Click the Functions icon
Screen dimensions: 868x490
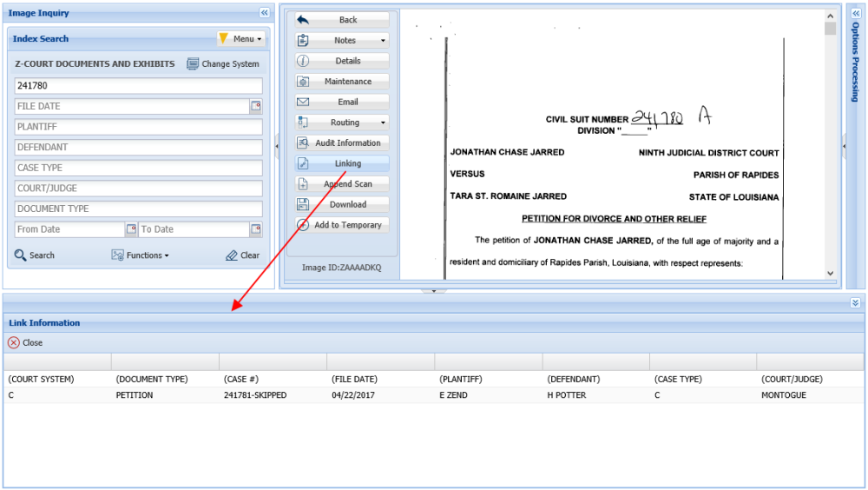[117, 255]
